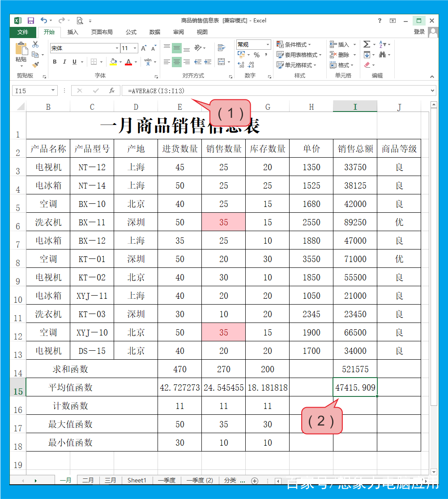This screenshot has height=499, width=448.
Task: Click the 文件 (File) button
Action: pyautogui.click(x=23, y=32)
